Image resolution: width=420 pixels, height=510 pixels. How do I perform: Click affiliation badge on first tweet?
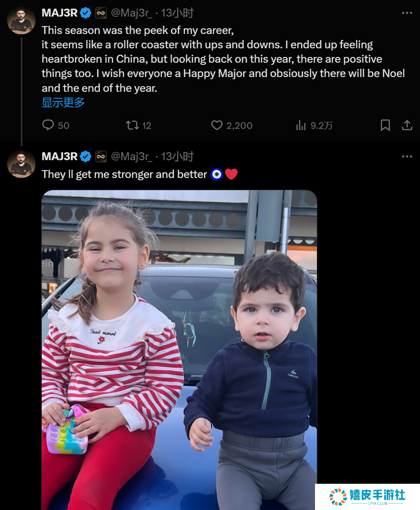tap(101, 13)
